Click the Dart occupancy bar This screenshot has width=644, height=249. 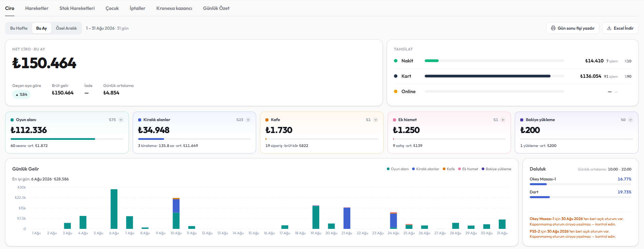click(580, 197)
